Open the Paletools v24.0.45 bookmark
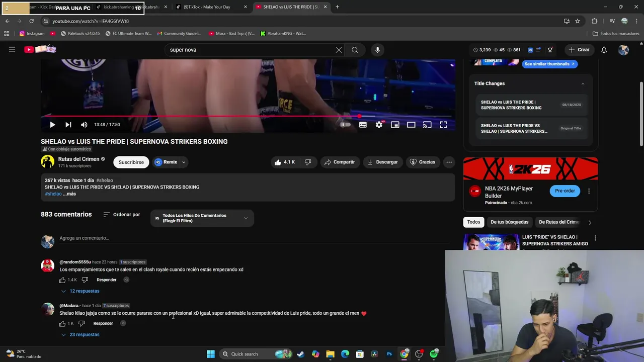 pyautogui.click(x=80, y=34)
